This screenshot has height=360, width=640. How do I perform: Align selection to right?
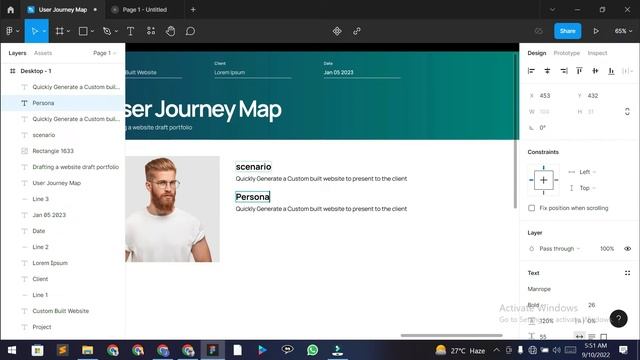click(x=564, y=71)
